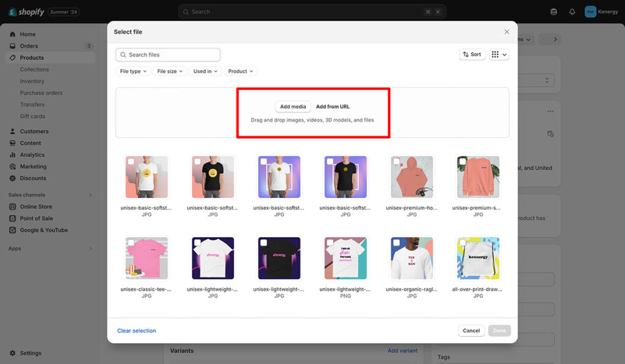This screenshot has width=625, height=364.
Task: Open Google & YouTube sales channel
Action: coord(43,230)
